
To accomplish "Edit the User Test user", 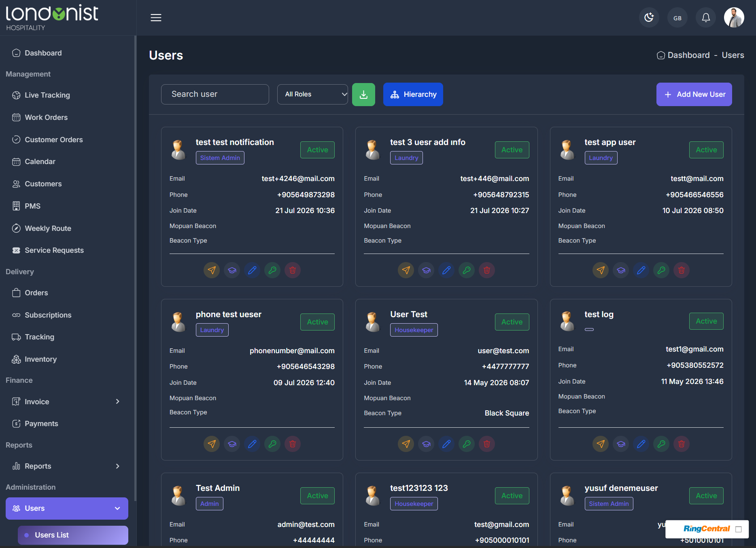I will point(446,444).
